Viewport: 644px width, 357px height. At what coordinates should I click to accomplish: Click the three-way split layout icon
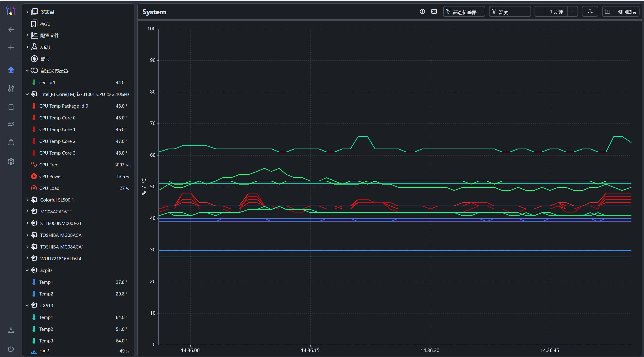(x=590, y=11)
